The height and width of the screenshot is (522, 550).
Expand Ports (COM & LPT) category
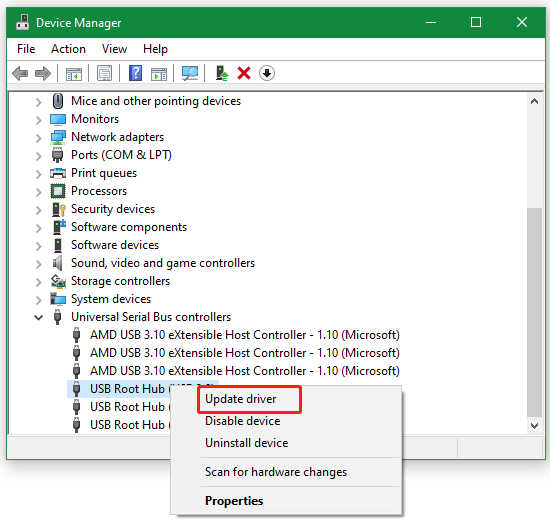(39, 156)
